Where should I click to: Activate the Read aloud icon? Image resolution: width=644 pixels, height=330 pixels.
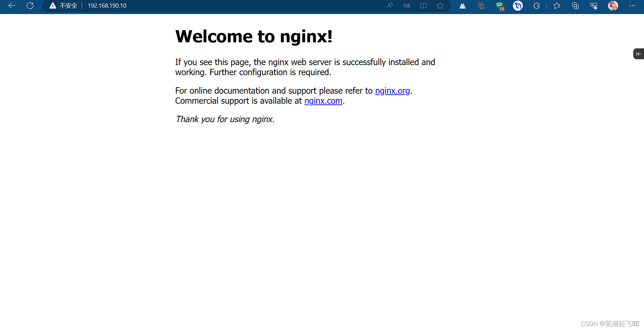pos(390,6)
